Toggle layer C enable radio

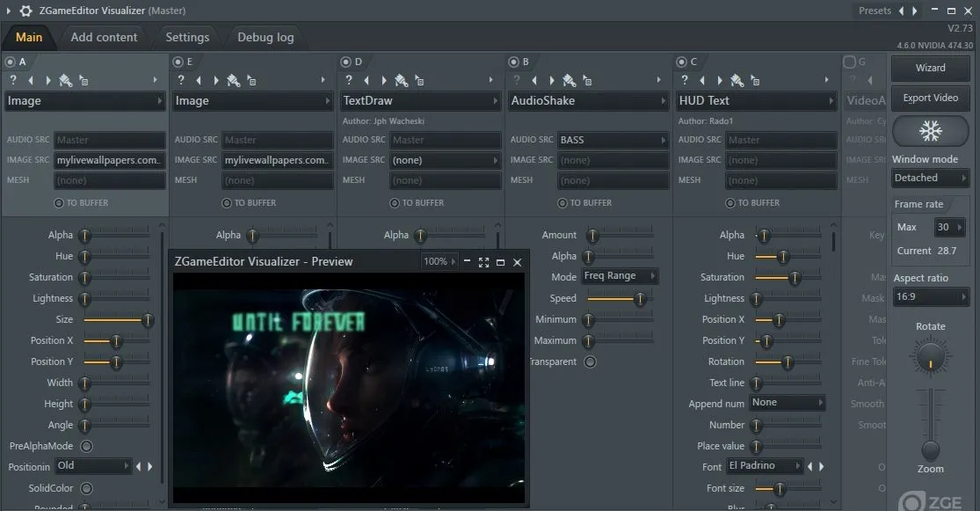click(x=681, y=62)
